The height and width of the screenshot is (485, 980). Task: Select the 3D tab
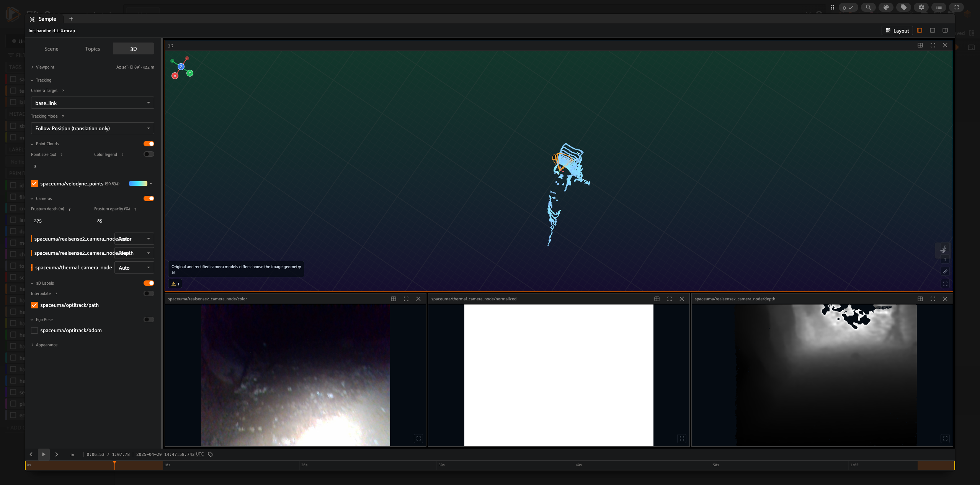coord(134,49)
